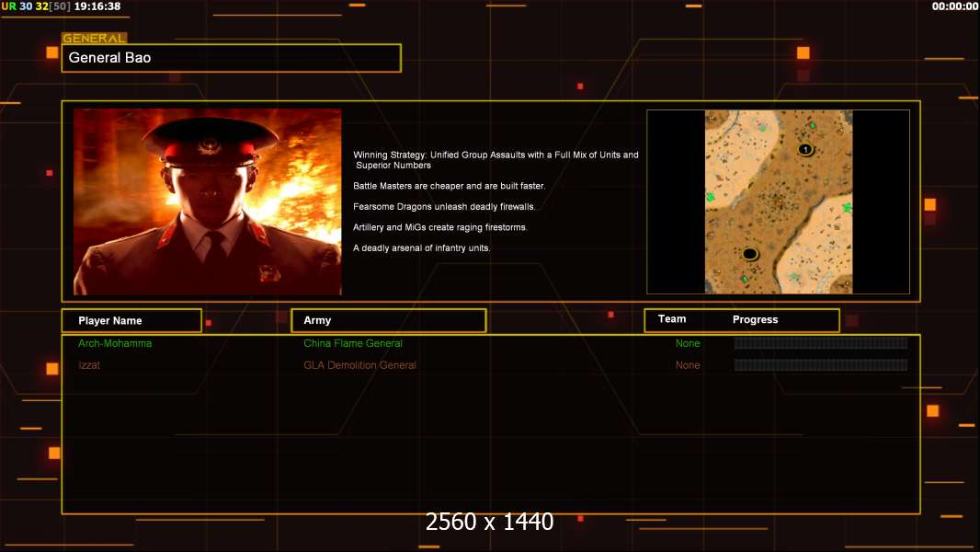Image resolution: width=980 pixels, height=552 pixels.
Task: Click Arch-Mohamma's team value None
Action: [688, 343]
